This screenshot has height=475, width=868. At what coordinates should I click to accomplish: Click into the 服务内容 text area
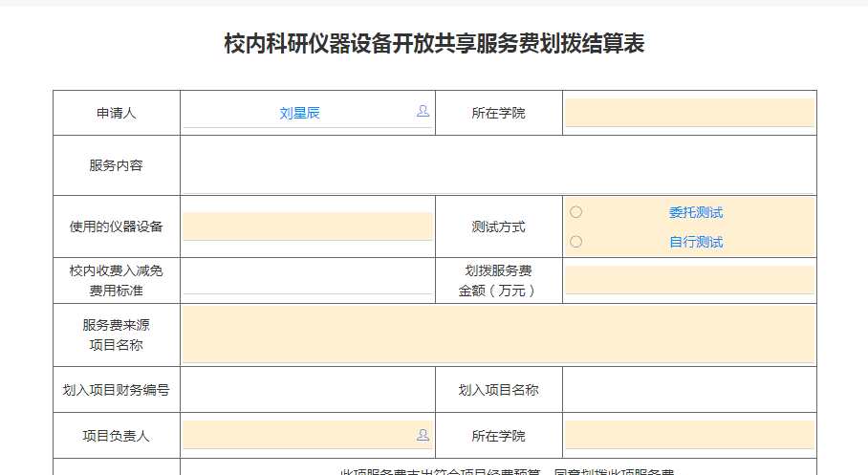pos(497,165)
